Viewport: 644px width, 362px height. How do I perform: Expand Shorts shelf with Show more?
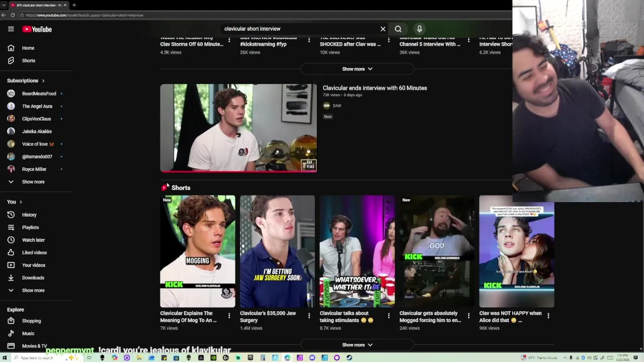point(357,345)
